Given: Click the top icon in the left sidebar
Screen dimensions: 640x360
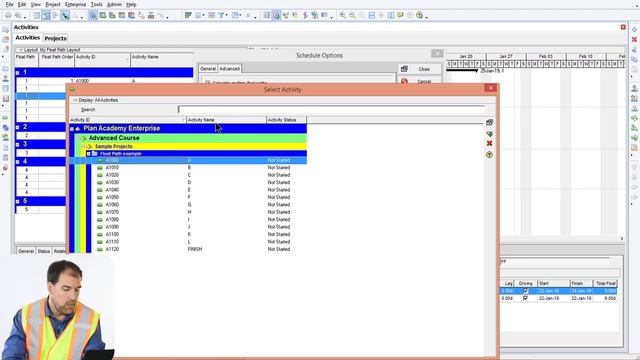Looking at the screenshot, I should pos(5,30).
